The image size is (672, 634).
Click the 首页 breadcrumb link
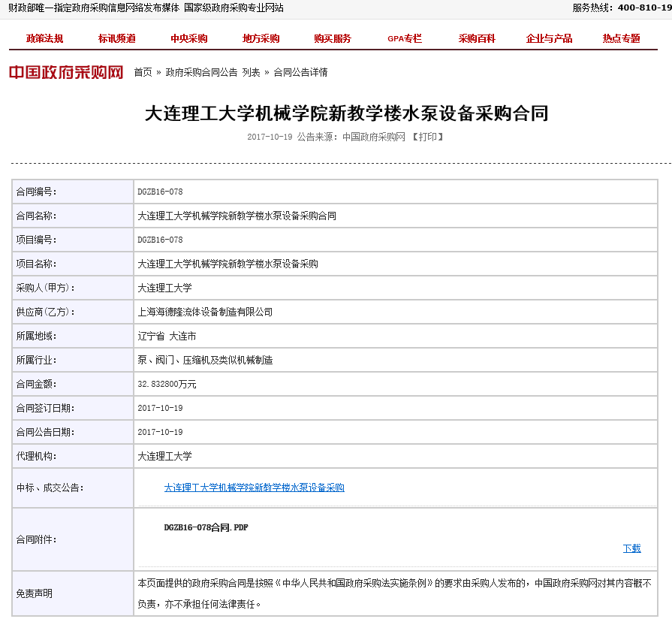(x=143, y=73)
